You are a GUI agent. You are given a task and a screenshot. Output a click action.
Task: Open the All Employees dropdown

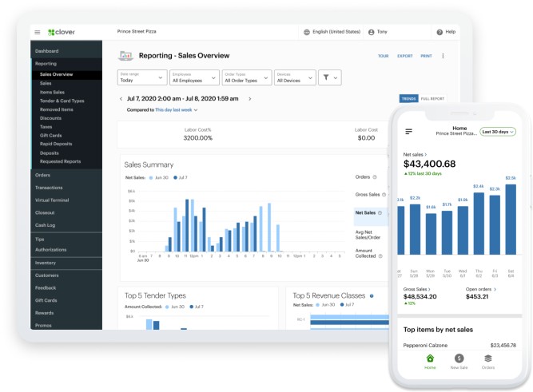[x=194, y=77]
